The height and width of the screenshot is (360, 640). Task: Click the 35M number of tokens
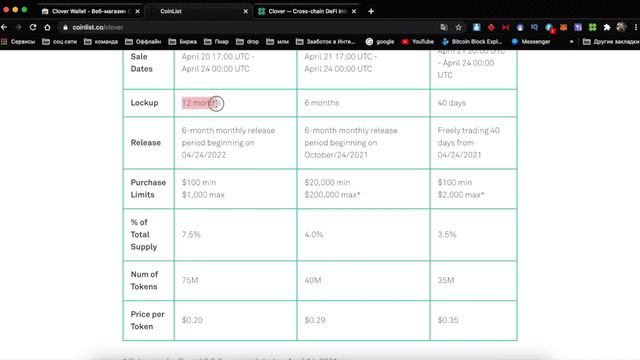point(446,280)
